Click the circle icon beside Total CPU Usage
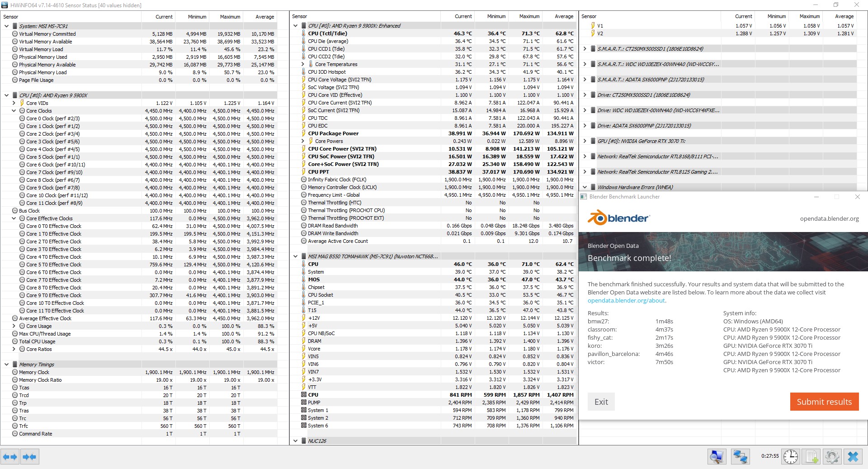This screenshot has width=868, height=469. [15, 341]
